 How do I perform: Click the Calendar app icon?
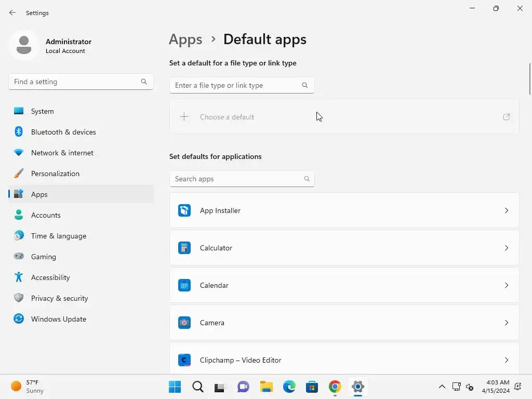(184, 285)
